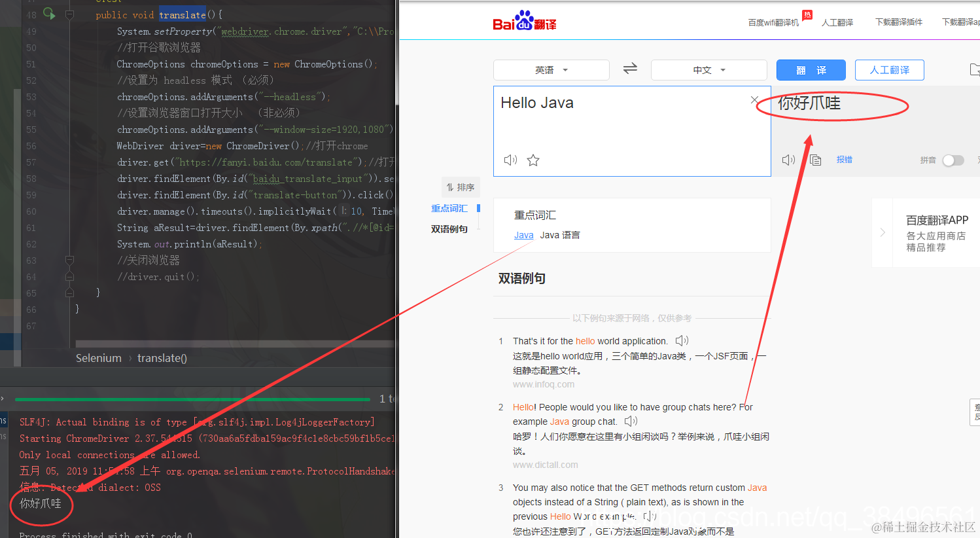Click the editor horizontal scrollbar
The image size is (980, 538).
point(236,344)
